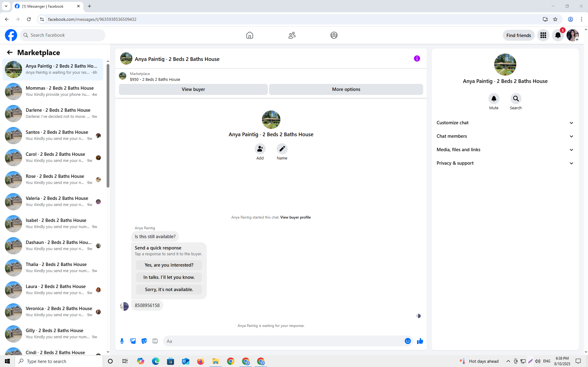Send a thumbs-up like
Viewport: 588px width, 367px height.
click(420, 341)
